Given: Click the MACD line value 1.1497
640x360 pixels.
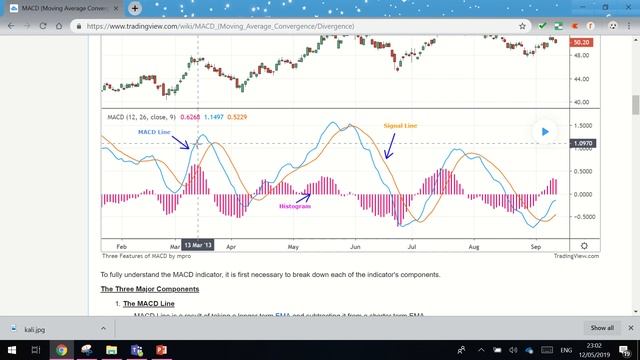Looking at the screenshot, I should coord(213,117).
